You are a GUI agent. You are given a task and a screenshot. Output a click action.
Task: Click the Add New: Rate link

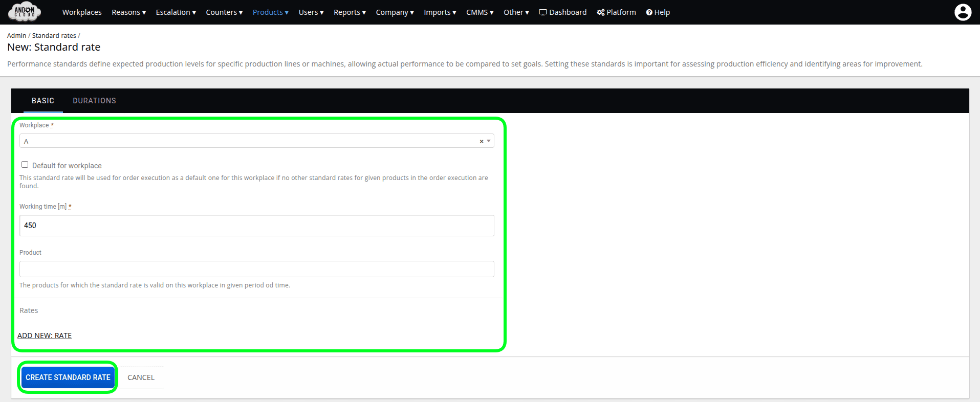tap(45, 336)
